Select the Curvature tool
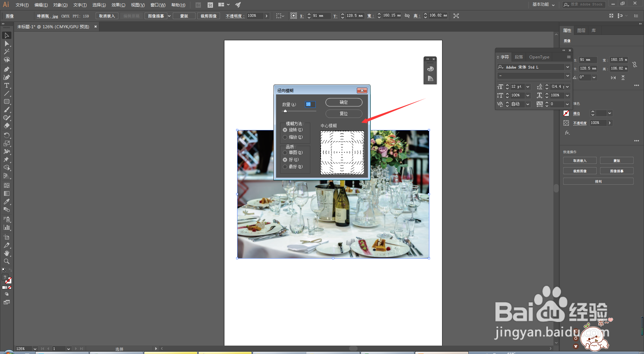This screenshot has width=644, height=354. [7, 77]
